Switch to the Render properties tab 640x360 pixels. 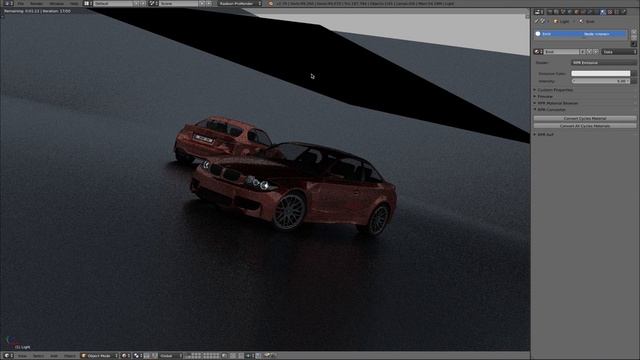tap(550, 12)
